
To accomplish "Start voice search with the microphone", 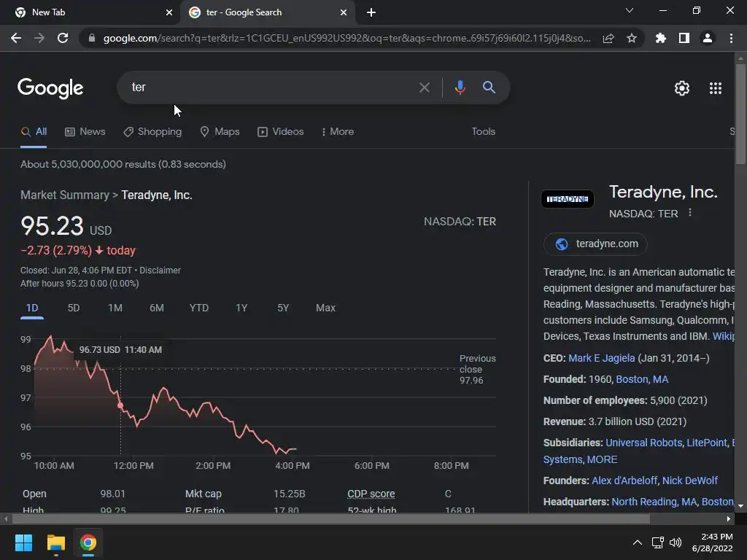I will (x=460, y=87).
